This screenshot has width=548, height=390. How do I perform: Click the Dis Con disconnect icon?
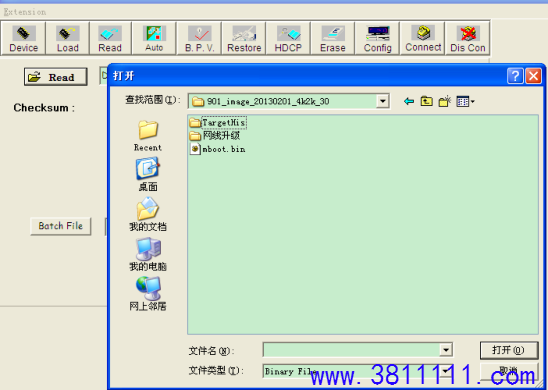pos(468,38)
